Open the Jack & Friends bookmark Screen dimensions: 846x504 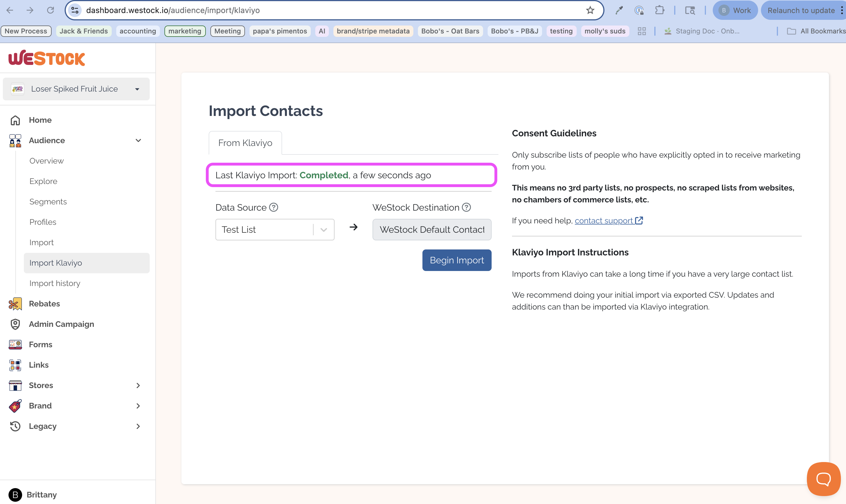point(84,31)
